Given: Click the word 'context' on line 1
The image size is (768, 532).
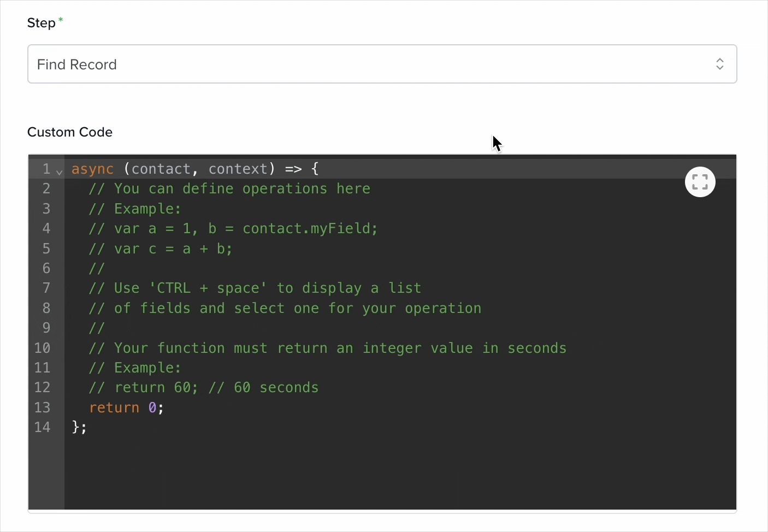Looking at the screenshot, I should (x=238, y=169).
